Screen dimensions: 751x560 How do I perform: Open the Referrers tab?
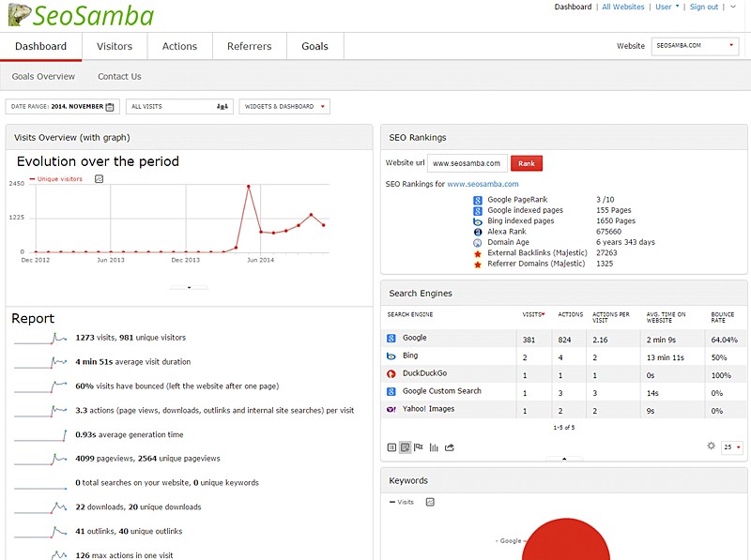(x=250, y=46)
